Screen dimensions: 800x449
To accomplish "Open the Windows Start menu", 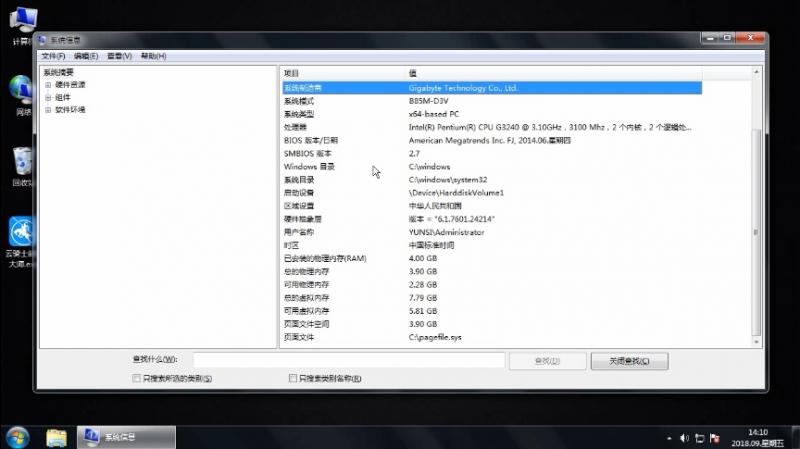I will (x=17, y=438).
